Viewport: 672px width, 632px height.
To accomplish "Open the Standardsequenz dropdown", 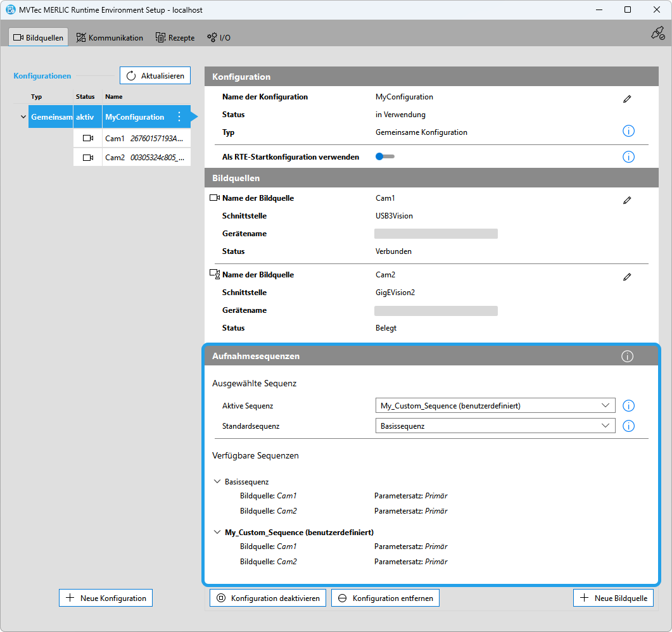I will [x=495, y=426].
